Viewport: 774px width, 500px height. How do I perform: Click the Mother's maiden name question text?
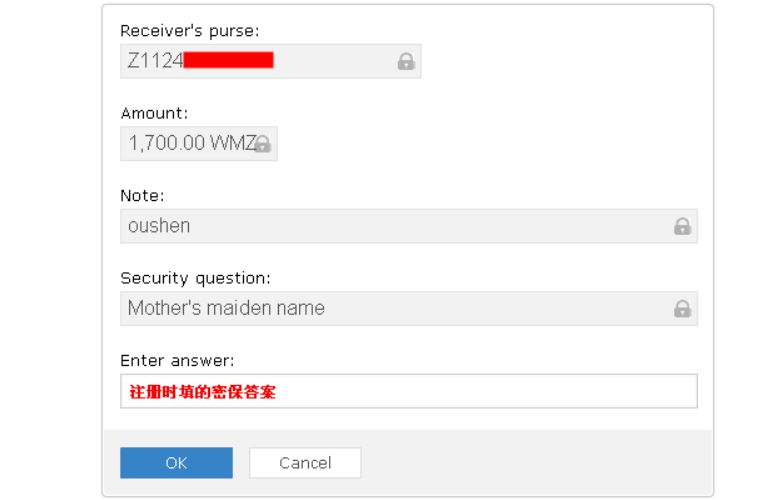[x=226, y=308]
